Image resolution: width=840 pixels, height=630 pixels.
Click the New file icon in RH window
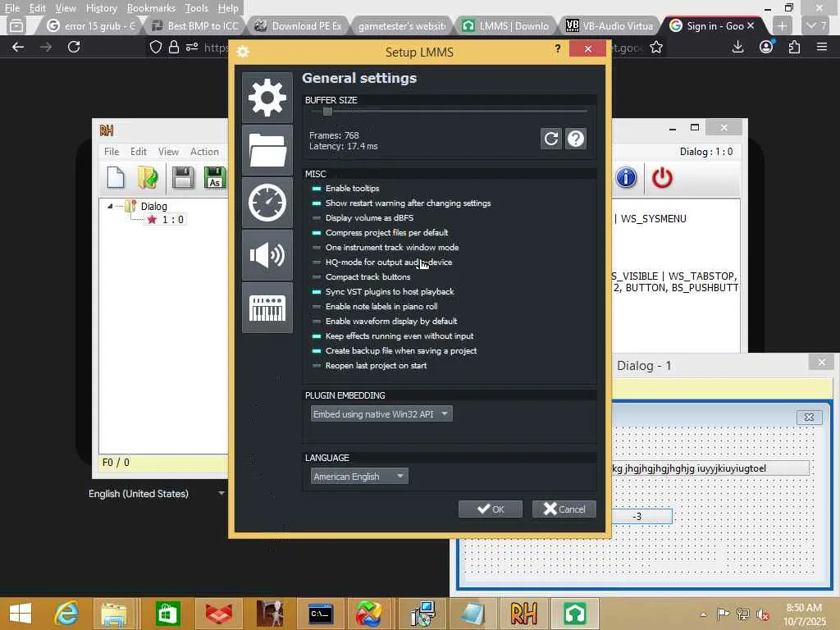115,178
